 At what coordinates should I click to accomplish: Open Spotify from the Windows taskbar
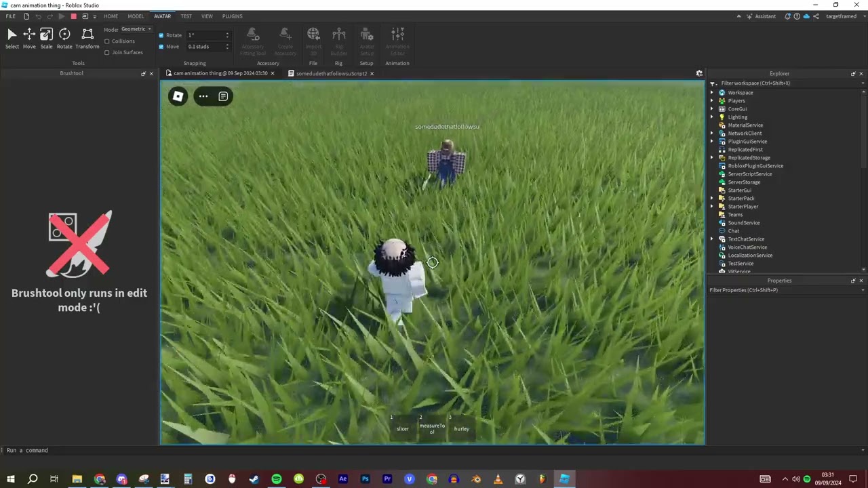(x=277, y=479)
